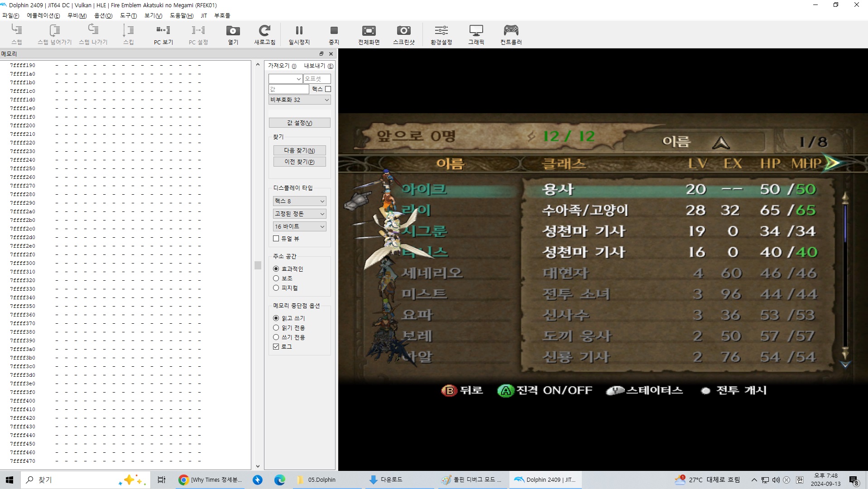Viewport: 868px width, 489px height.
Task: Toggle the Log (로그) checkbox
Action: click(x=276, y=347)
